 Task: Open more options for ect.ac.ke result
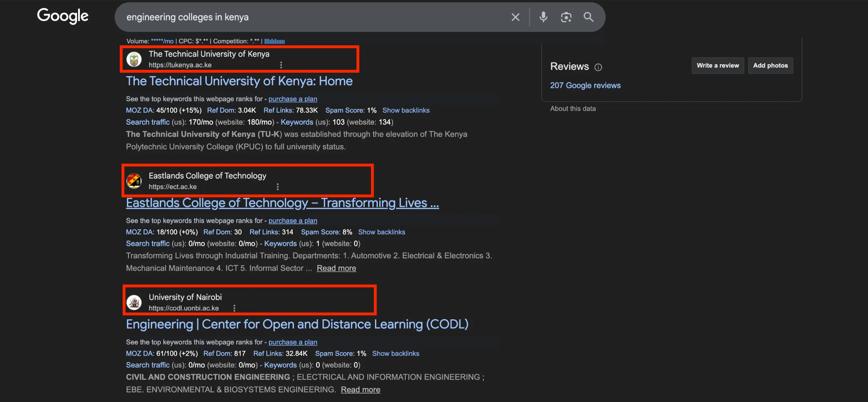(x=278, y=187)
